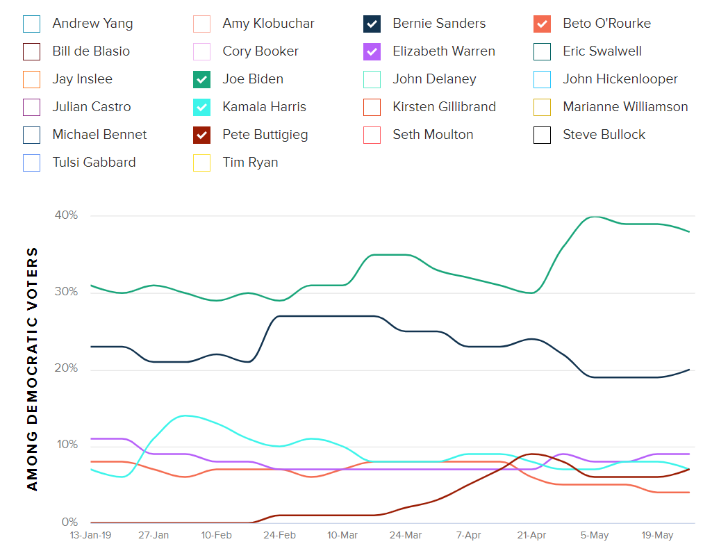The height and width of the screenshot is (560, 728).
Task: Disable the Joe Biden series checkbox
Action: point(202,79)
